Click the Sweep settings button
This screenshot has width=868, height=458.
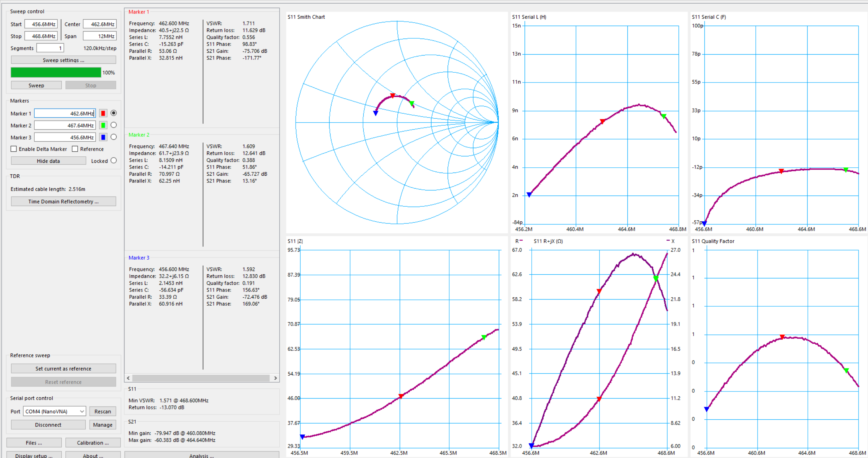[x=63, y=60]
